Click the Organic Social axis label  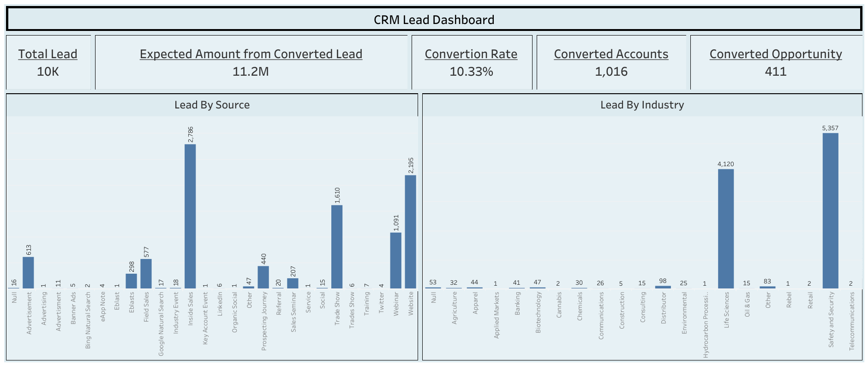pos(234,312)
